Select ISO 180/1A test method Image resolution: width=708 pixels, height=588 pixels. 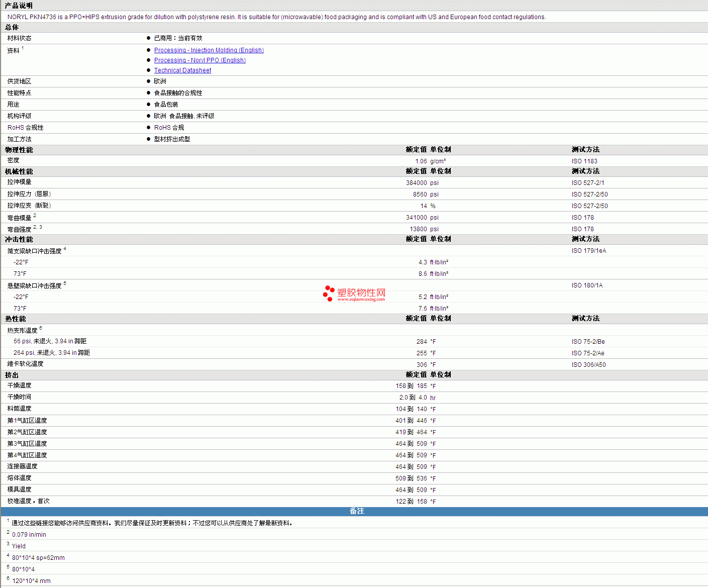(587, 285)
